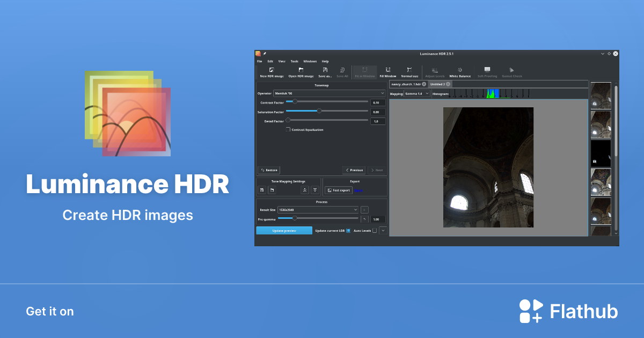Screen dimensions: 644x338
Task: Open the Result Size dropdown
Action: pyautogui.click(x=318, y=210)
